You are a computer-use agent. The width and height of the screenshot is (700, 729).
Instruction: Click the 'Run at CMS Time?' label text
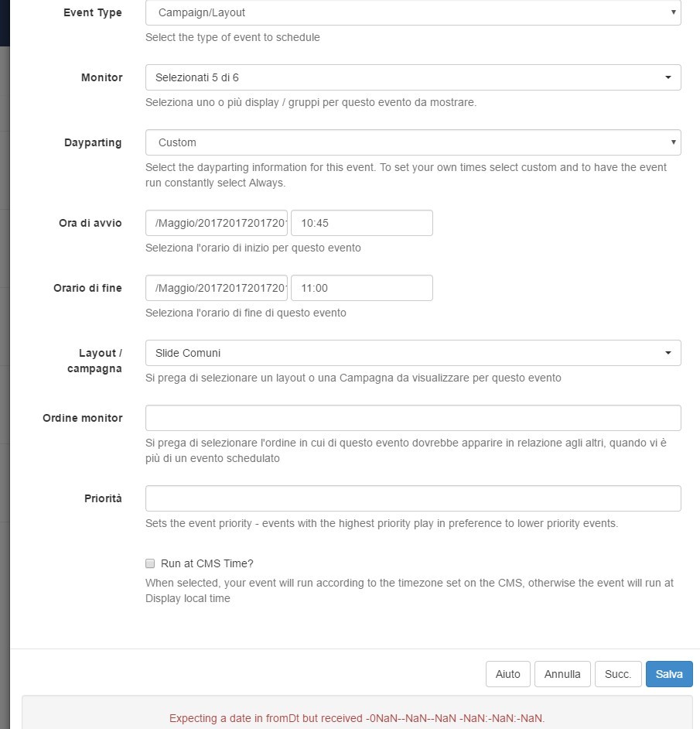pyautogui.click(x=207, y=563)
